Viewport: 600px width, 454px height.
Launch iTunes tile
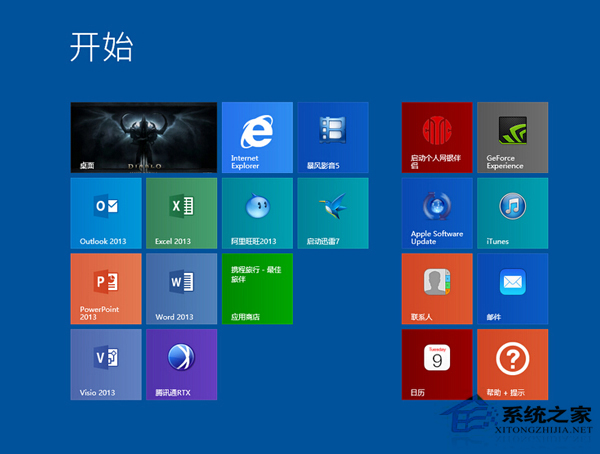513,213
